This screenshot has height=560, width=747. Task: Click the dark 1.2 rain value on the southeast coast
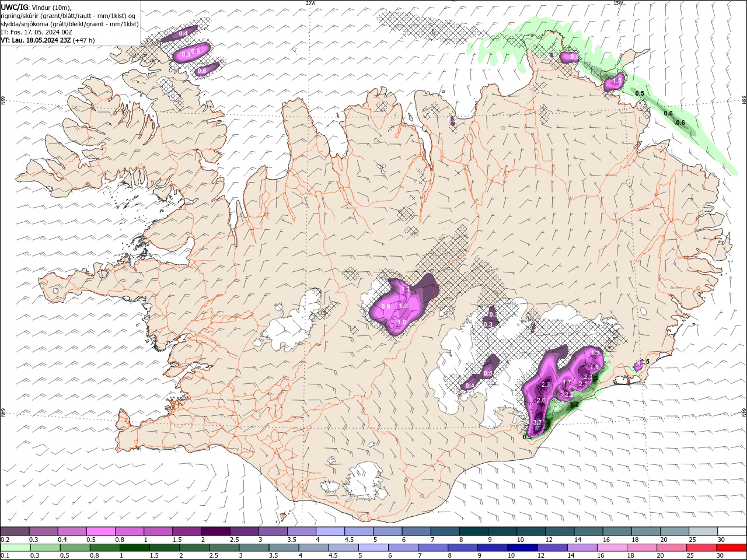click(574, 404)
